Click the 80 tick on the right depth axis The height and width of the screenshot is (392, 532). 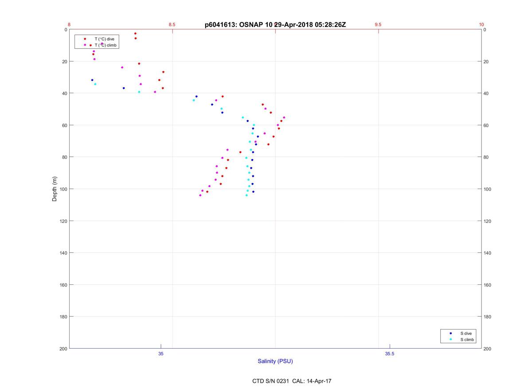pyautogui.click(x=486, y=157)
